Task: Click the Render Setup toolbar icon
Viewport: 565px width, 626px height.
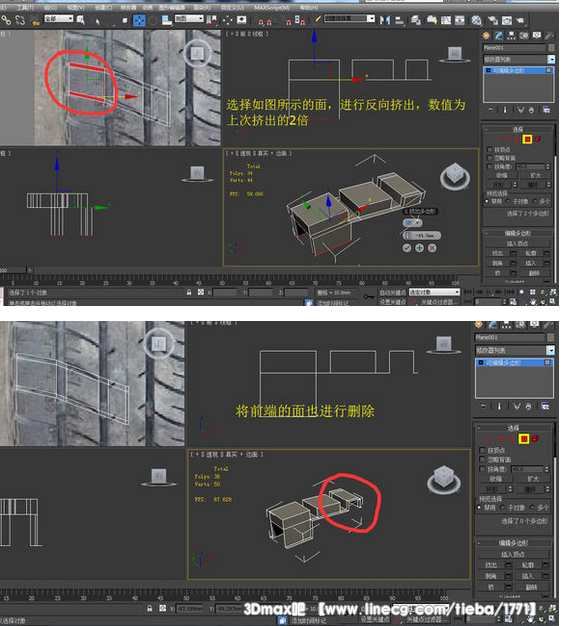Action: 493,20
